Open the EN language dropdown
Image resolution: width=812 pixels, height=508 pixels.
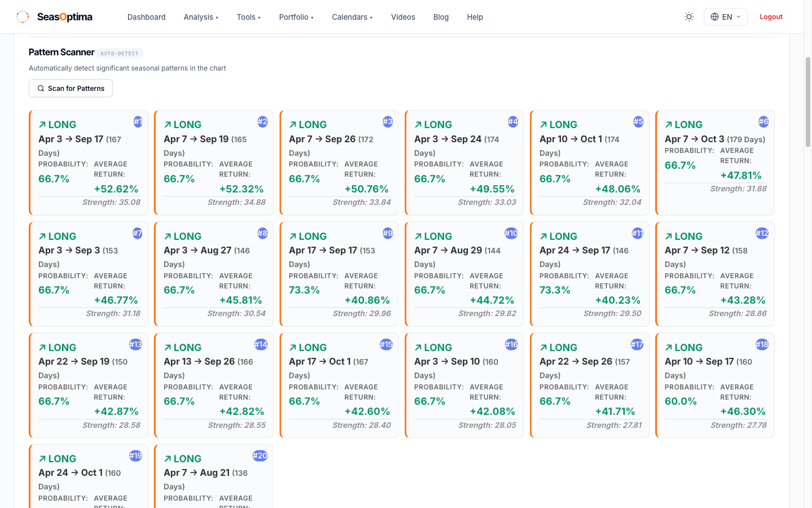(726, 17)
